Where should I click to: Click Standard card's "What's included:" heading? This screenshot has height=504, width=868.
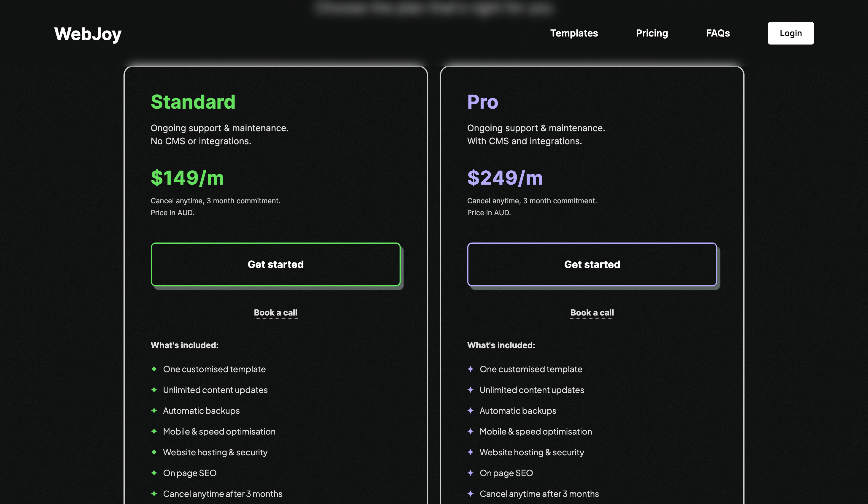point(185,345)
